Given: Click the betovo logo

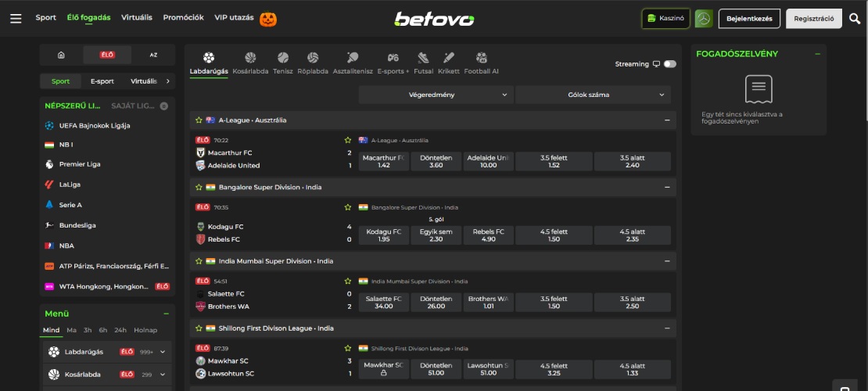Looking at the screenshot, I should pos(434,19).
